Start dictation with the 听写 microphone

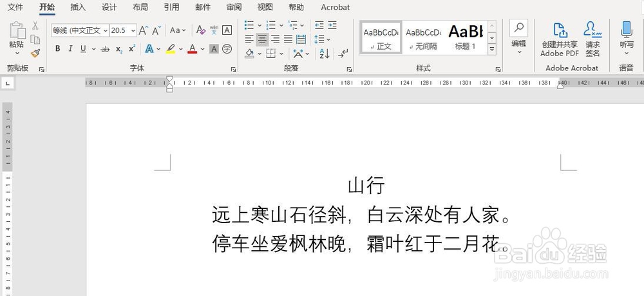pyautogui.click(x=626, y=30)
